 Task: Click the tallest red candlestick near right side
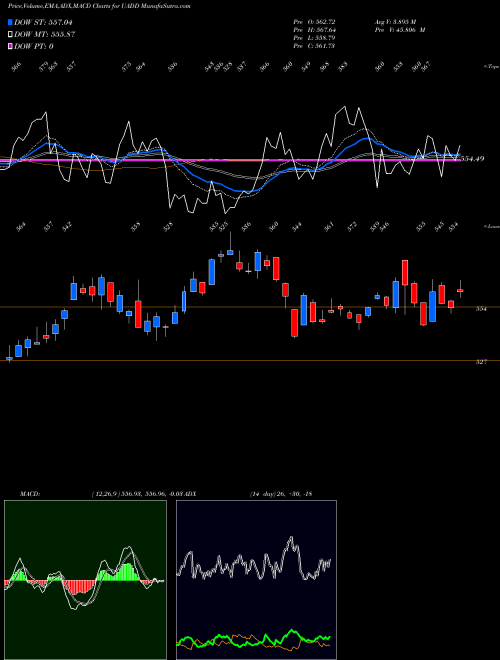[405, 272]
